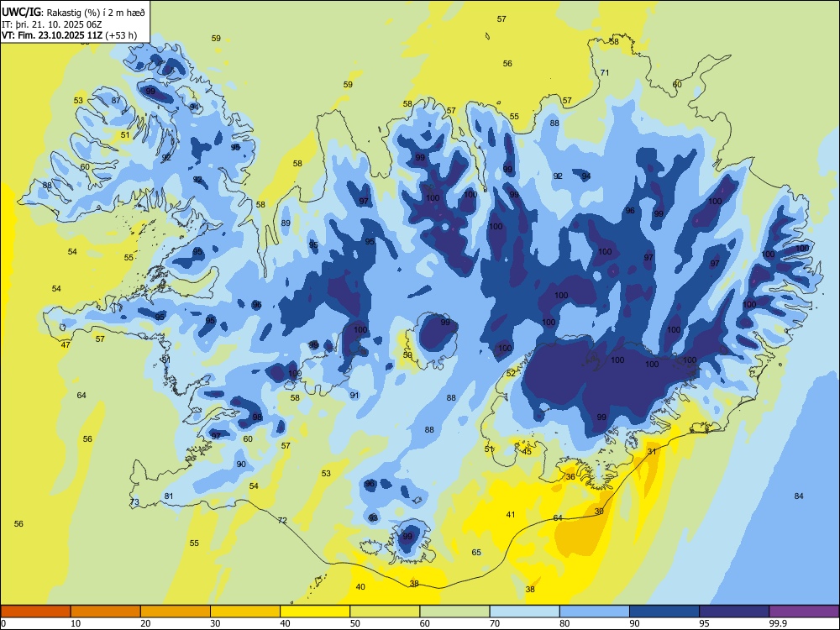Screen dimensions: 840x630
Task: Click the map value '87' in the Westfjords
Action: click(116, 100)
